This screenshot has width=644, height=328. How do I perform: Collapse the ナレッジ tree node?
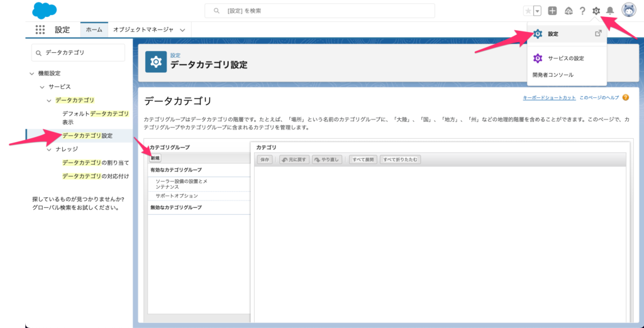(49, 150)
